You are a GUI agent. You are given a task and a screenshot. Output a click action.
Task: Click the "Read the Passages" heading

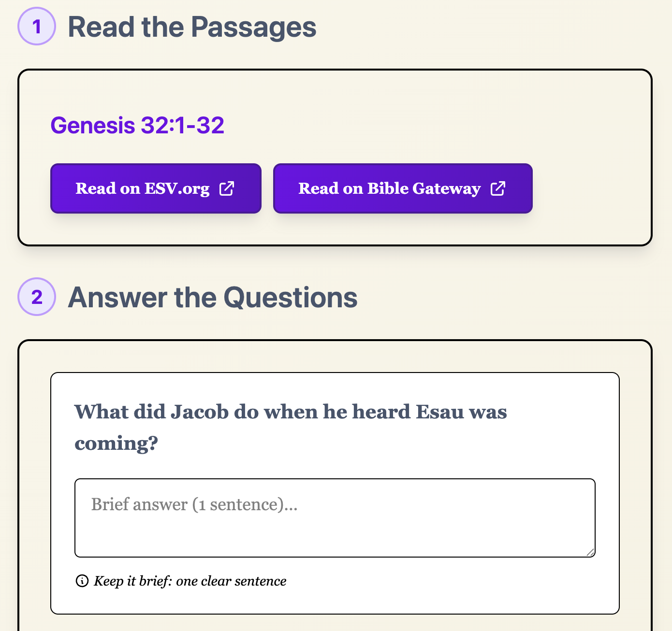pos(192,27)
